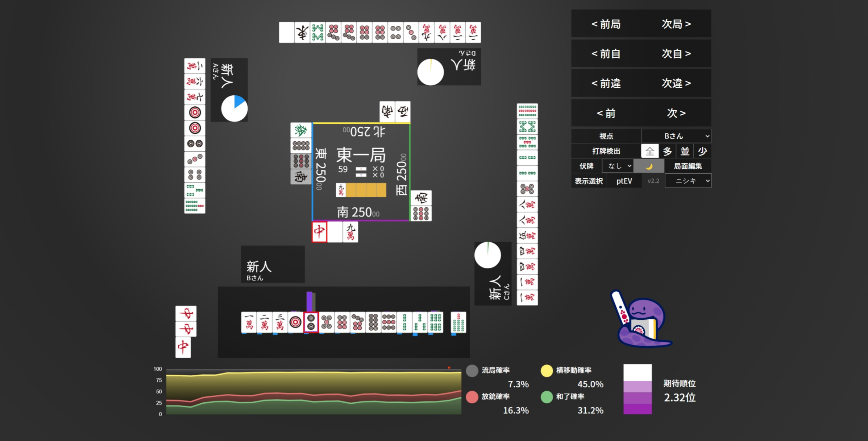Click the drawn 9-sou tile at the right of the hand
The height and width of the screenshot is (441, 868).
pyautogui.click(x=458, y=322)
